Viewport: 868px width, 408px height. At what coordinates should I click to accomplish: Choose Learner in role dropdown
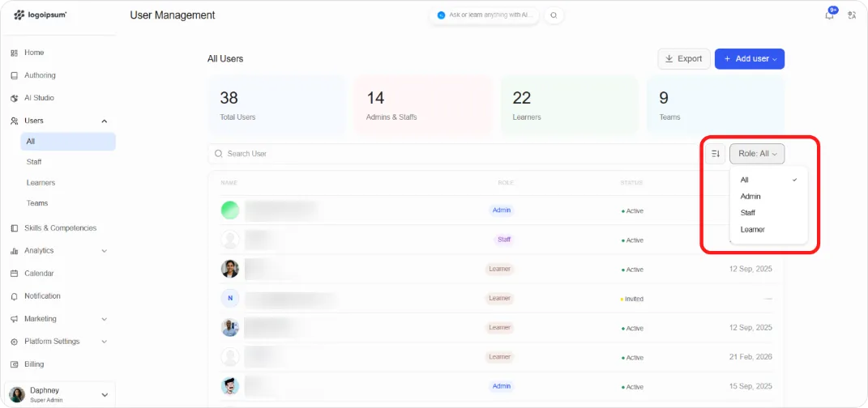[x=769, y=229]
